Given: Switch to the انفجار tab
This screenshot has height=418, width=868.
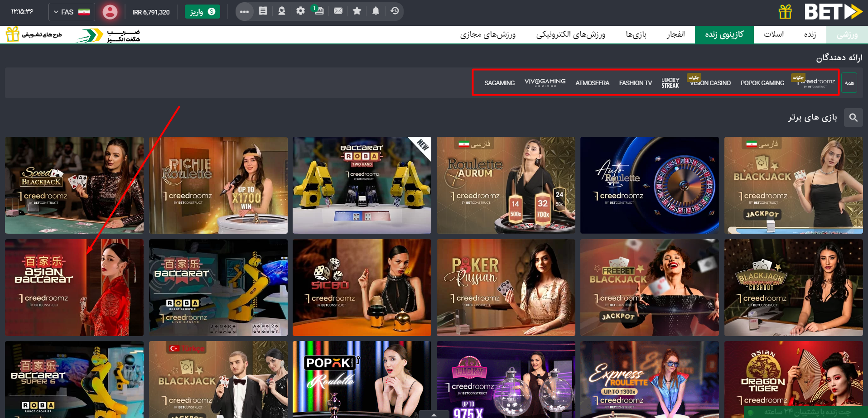Looking at the screenshot, I should tap(675, 34).
